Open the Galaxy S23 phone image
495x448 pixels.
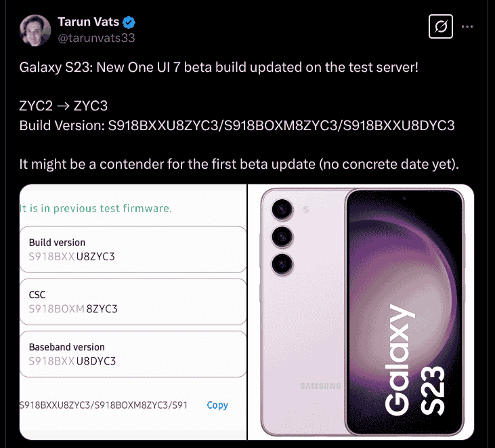tap(361, 312)
